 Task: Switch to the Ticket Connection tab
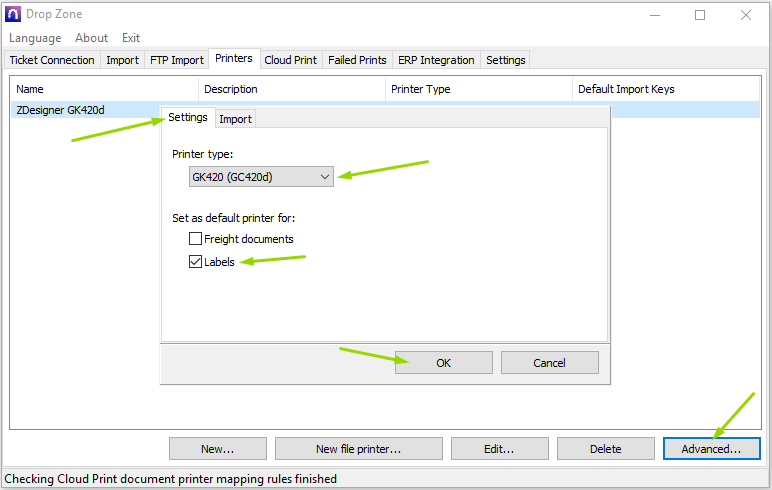point(52,60)
